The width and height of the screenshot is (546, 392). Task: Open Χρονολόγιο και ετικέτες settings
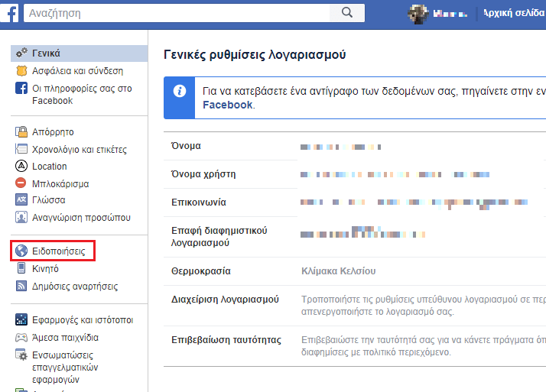click(80, 150)
